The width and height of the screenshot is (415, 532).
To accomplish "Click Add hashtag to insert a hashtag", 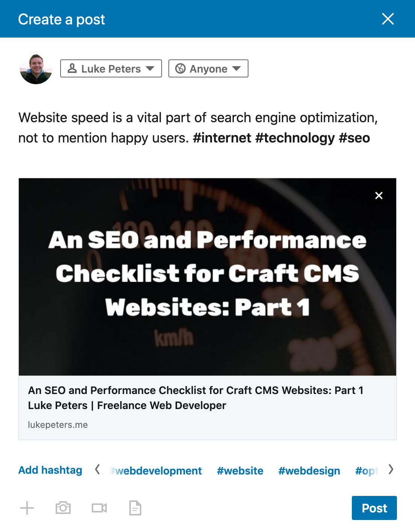I will (50, 470).
